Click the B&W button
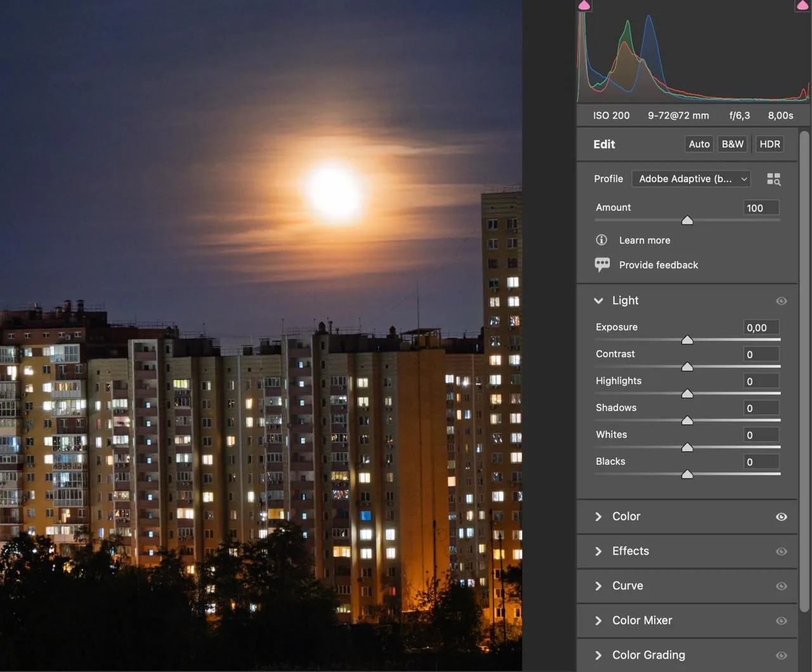The width and height of the screenshot is (812, 672). click(x=733, y=144)
